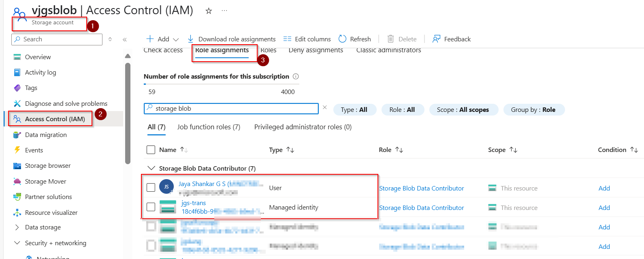Image resolution: width=644 pixels, height=259 pixels.
Task: Switch to the Role assignments tab
Action: 222,50
